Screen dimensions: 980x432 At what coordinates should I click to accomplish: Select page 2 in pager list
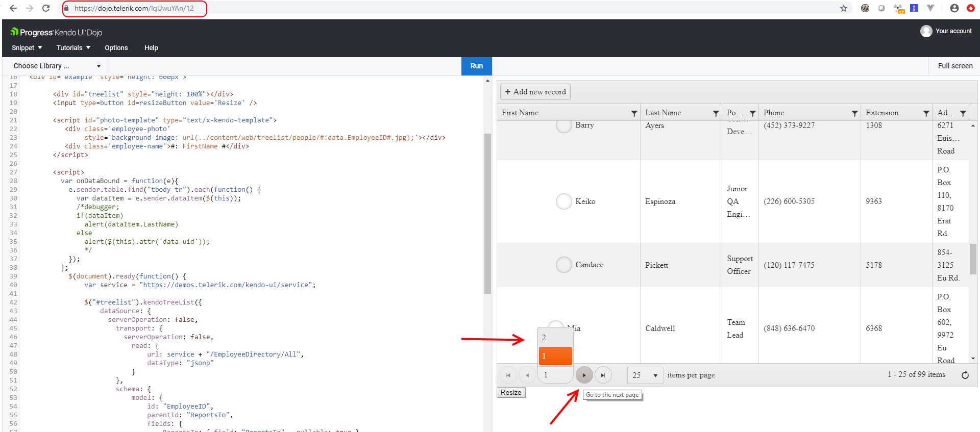tap(555, 338)
